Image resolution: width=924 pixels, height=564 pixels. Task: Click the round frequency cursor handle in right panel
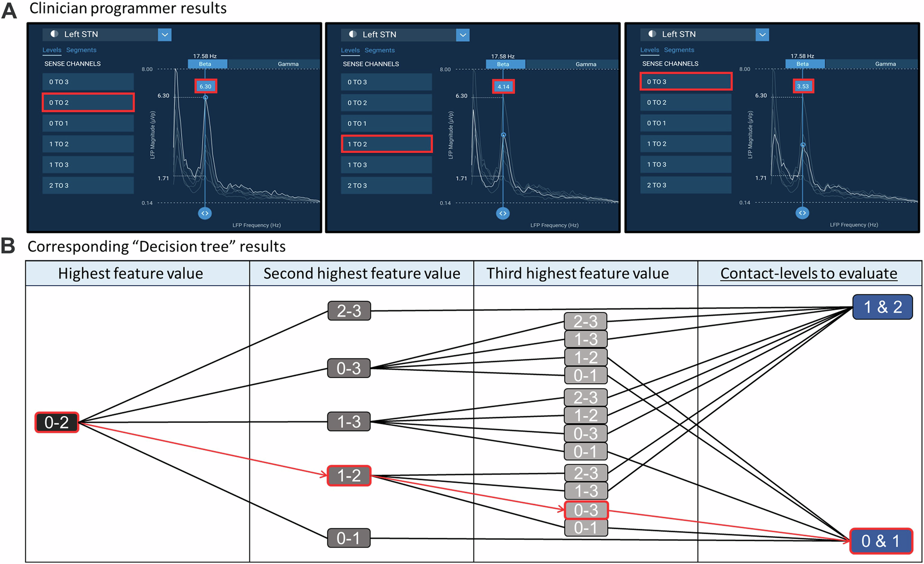pos(802,213)
